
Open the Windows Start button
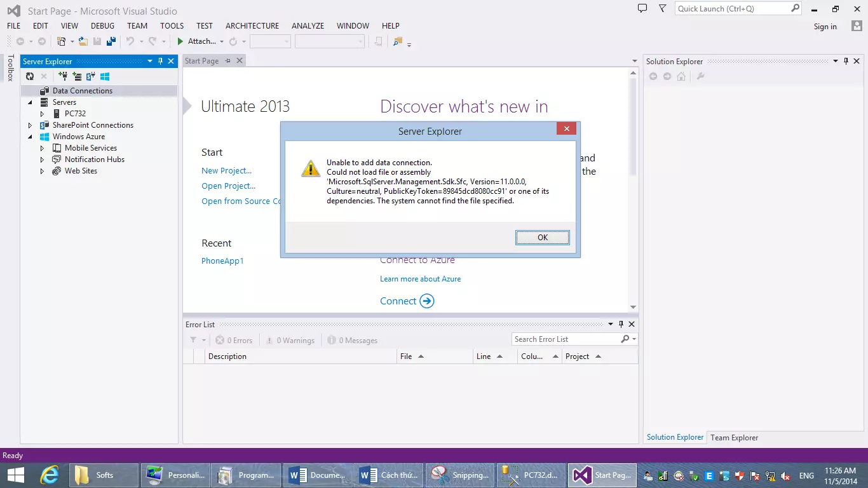(15, 475)
